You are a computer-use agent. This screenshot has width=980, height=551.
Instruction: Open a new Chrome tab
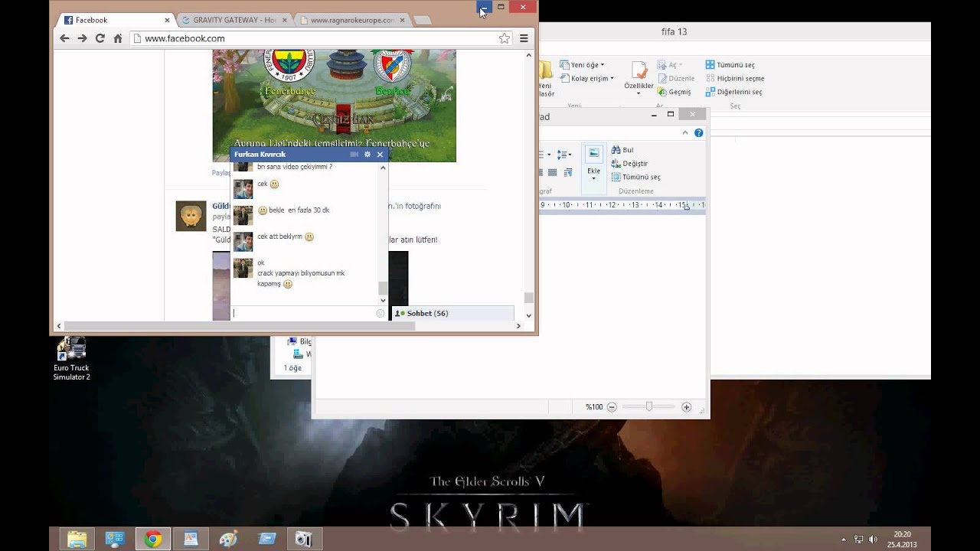(x=423, y=21)
